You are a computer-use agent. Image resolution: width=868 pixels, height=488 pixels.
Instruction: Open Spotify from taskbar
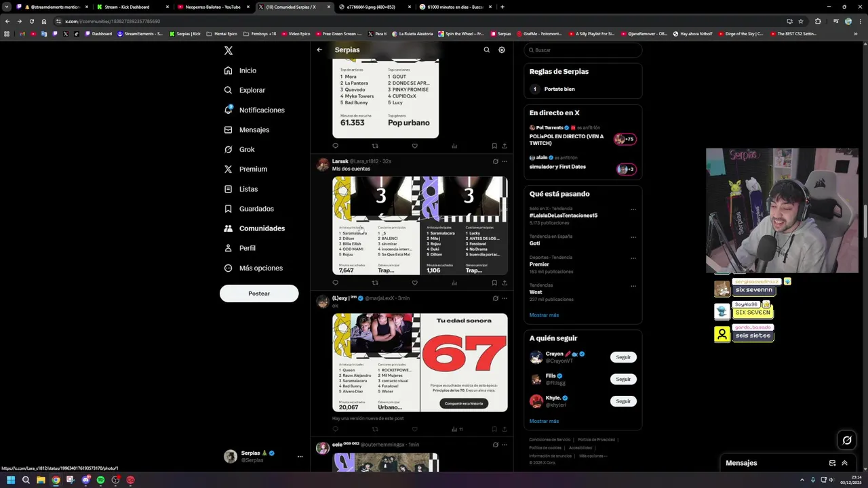tap(100, 480)
